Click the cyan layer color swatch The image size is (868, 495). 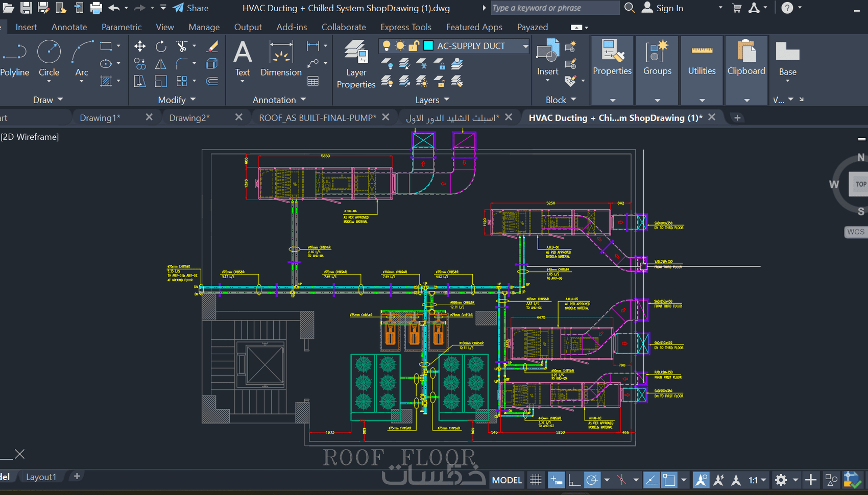tap(428, 46)
